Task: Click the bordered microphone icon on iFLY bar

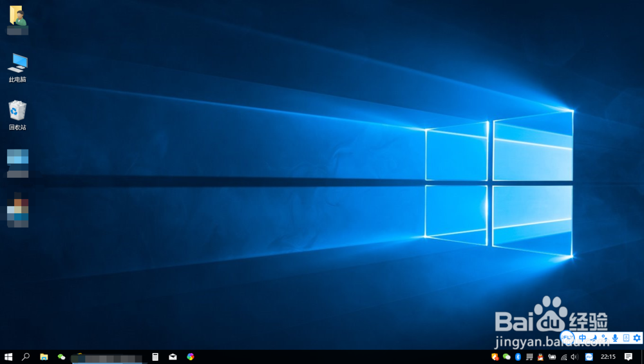Action: click(626, 338)
